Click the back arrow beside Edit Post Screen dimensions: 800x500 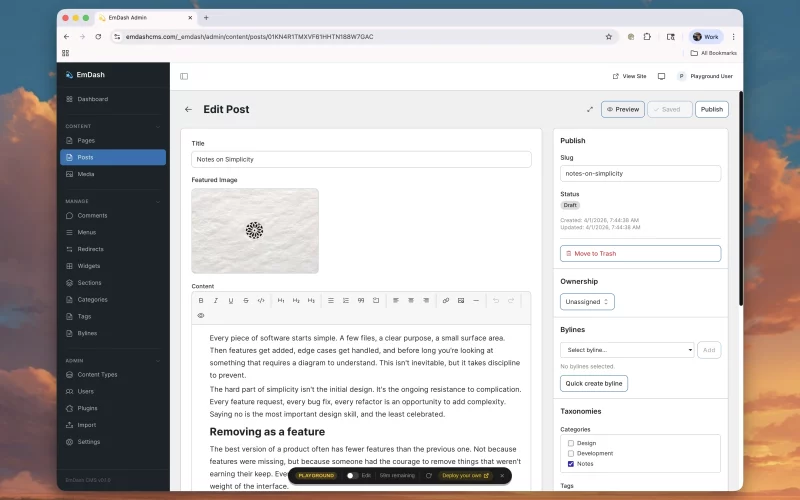pyautogui.click(x=188, y=109)
